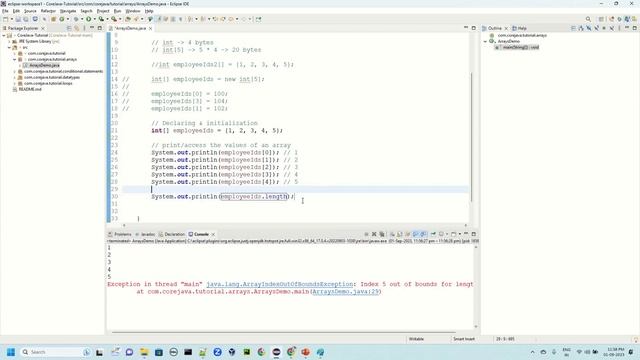Toggle Pin Console icon
The height and width of the screenshot is (360, 640).
(433, 234)
